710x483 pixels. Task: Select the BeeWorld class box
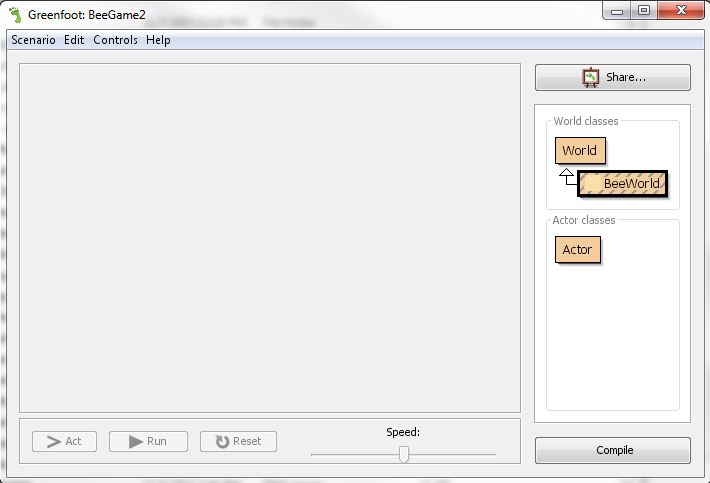622,183
